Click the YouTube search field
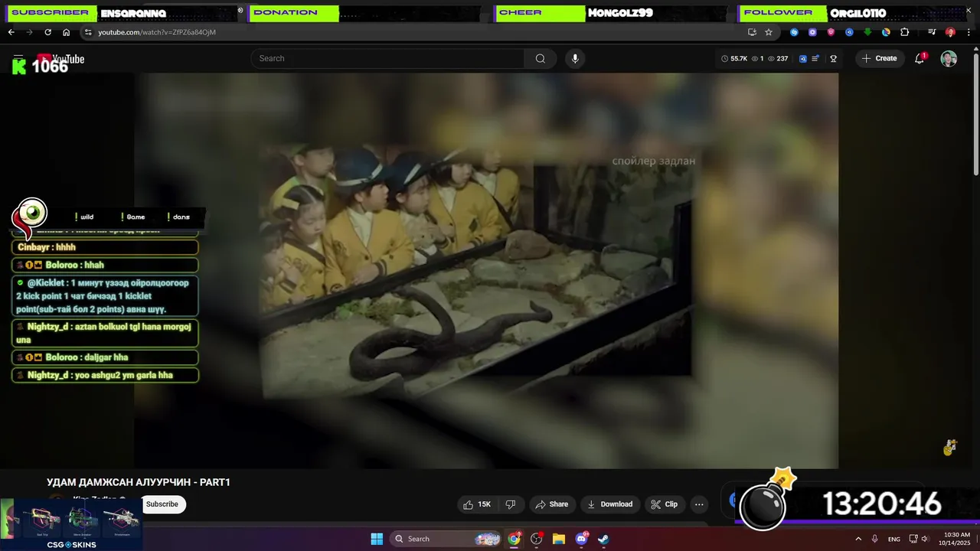Screen dimensions: 980x551 [x=387, y=58]
